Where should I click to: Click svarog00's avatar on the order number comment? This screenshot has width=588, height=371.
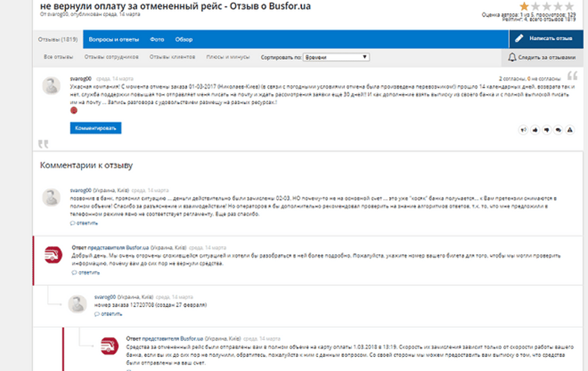pyautogui.click(x=78, y=304)
